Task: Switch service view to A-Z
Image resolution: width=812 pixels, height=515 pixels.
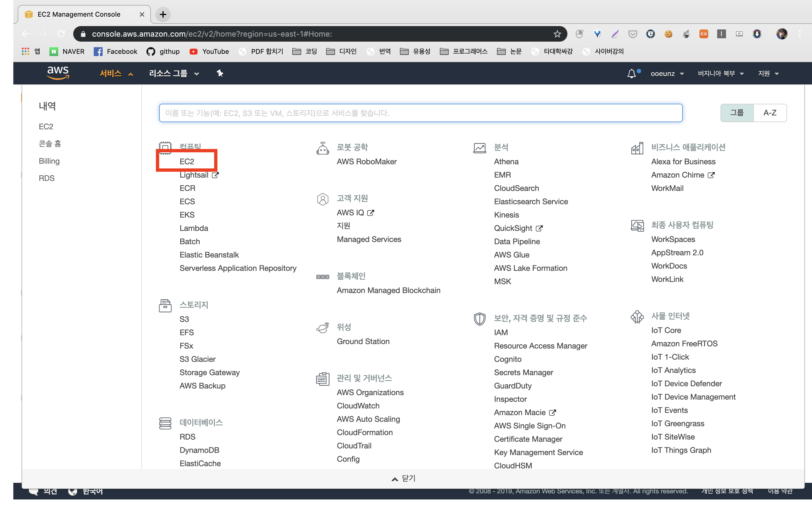Action: coord(770,113)
